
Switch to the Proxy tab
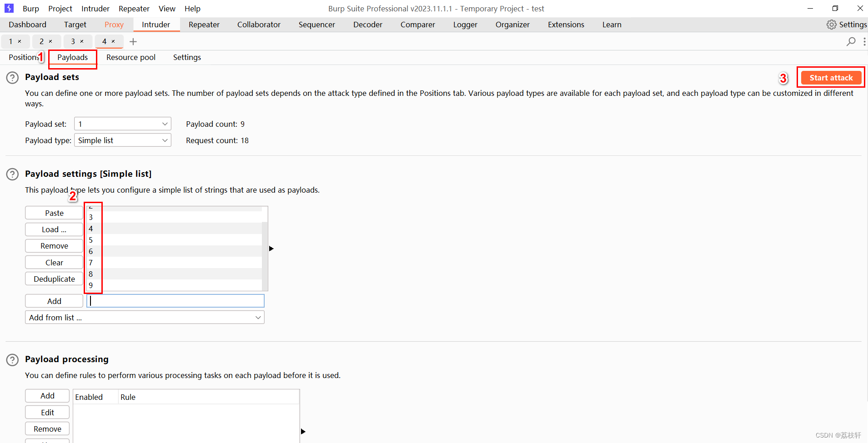[114, 25]
